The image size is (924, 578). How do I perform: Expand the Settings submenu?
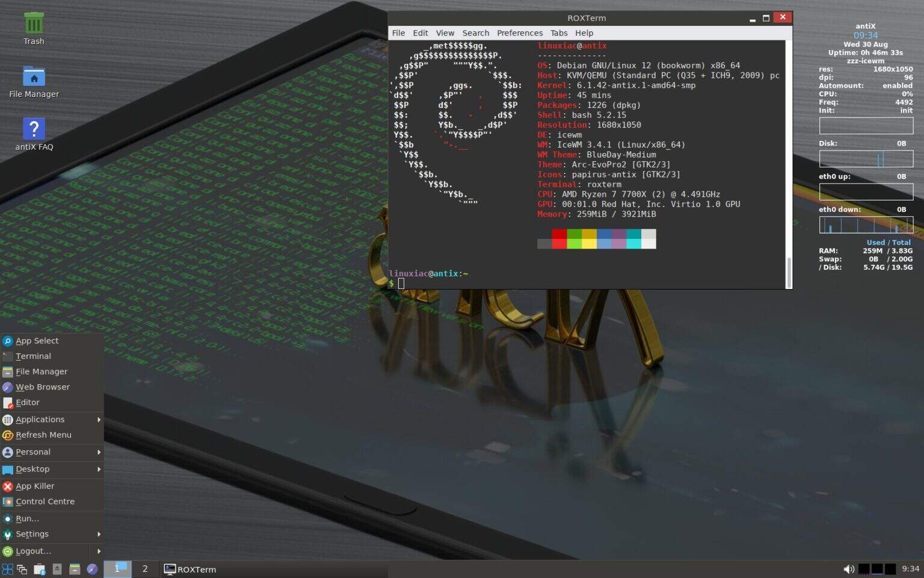pos(32,533)
